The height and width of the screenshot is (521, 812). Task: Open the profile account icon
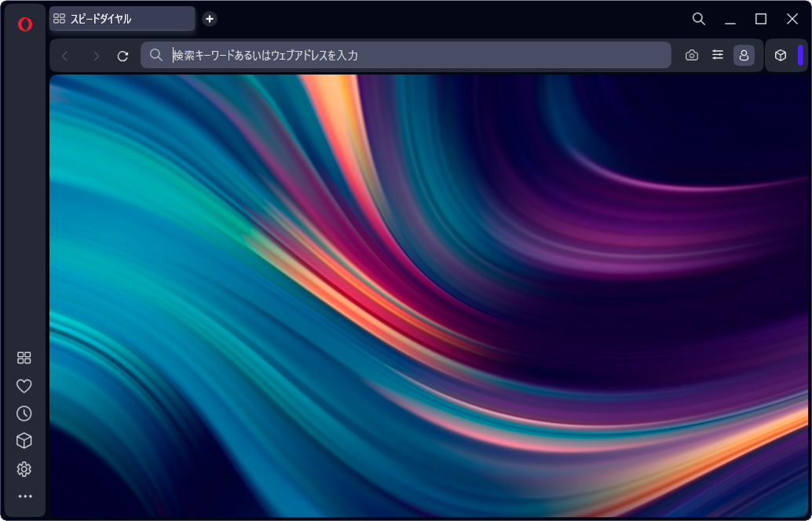pos(744,56)
